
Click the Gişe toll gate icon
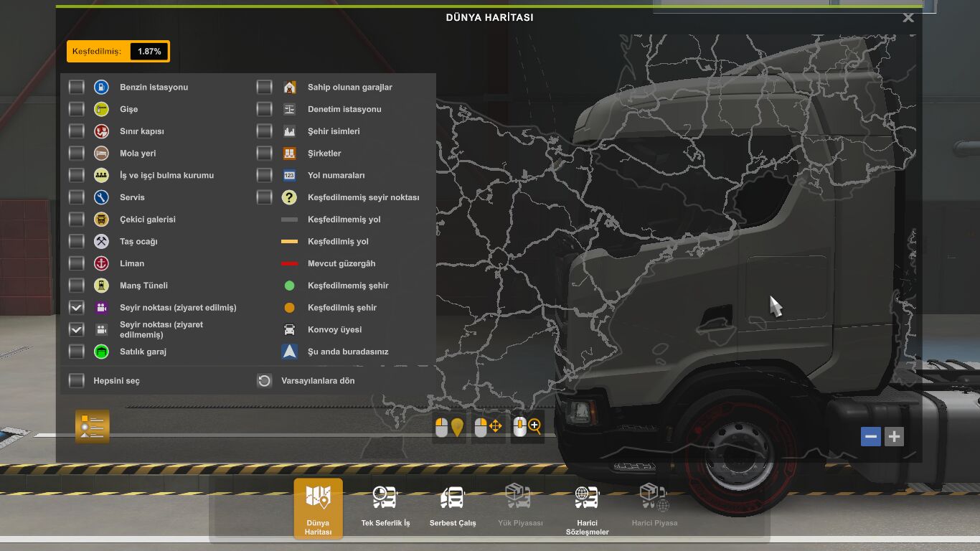[101, 109]
